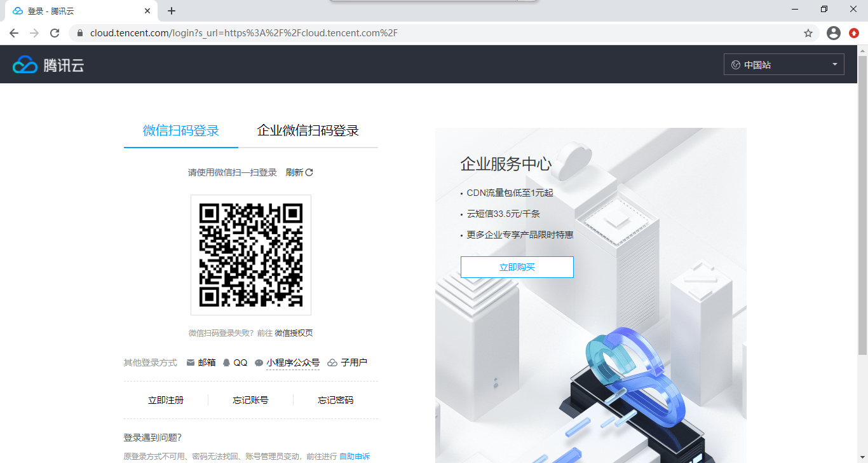The height and width of the screenshot is (463, 868).
Task: Click inside the browser address bar
Action: tap(254, 32)
